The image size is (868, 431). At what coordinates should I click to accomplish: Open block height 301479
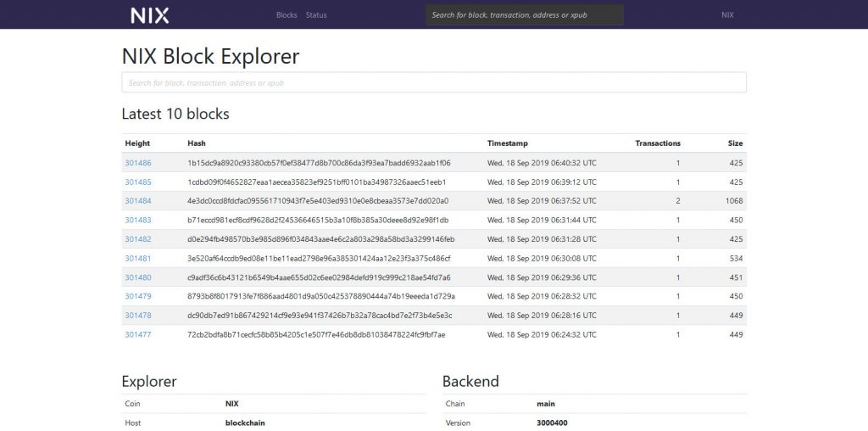(138, 296)
